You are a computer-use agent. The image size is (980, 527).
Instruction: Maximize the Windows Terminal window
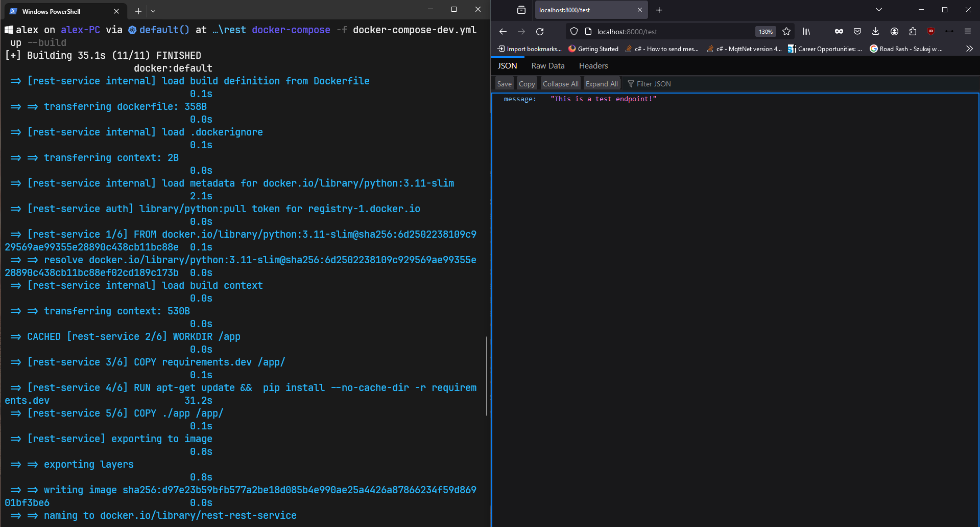point(454,9)
